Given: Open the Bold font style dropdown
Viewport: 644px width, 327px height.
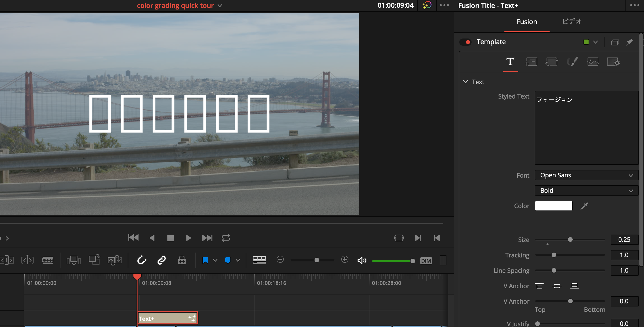Looking at the screenshot, I should pyautogui.click(x=586, y=191).
